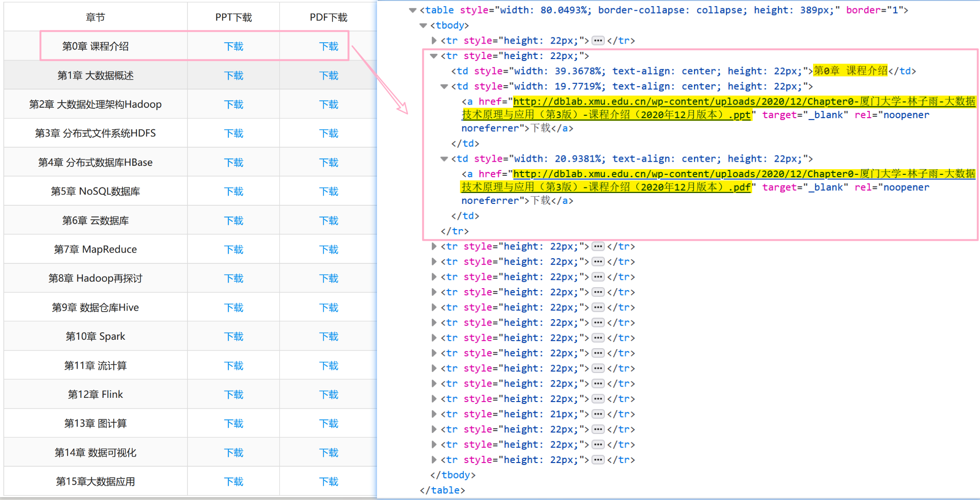Click PDF 下载 link for 第0章 课程介绍

[329, 46]
